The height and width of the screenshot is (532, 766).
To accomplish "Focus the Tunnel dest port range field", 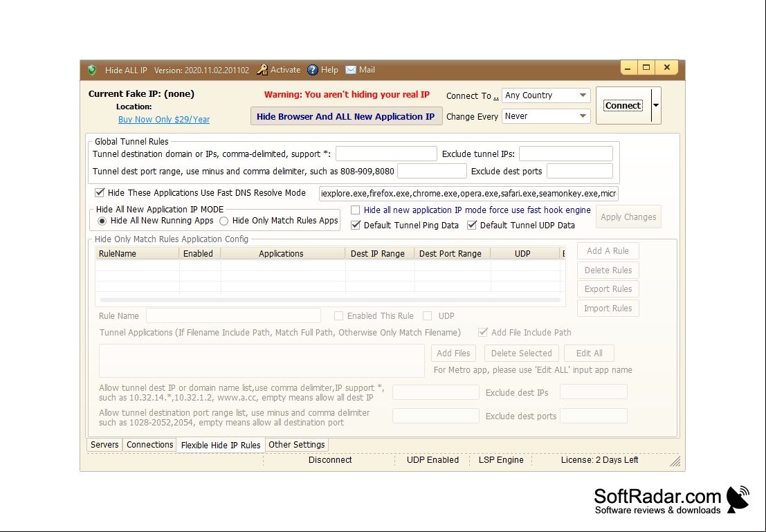I will [432, 171].
